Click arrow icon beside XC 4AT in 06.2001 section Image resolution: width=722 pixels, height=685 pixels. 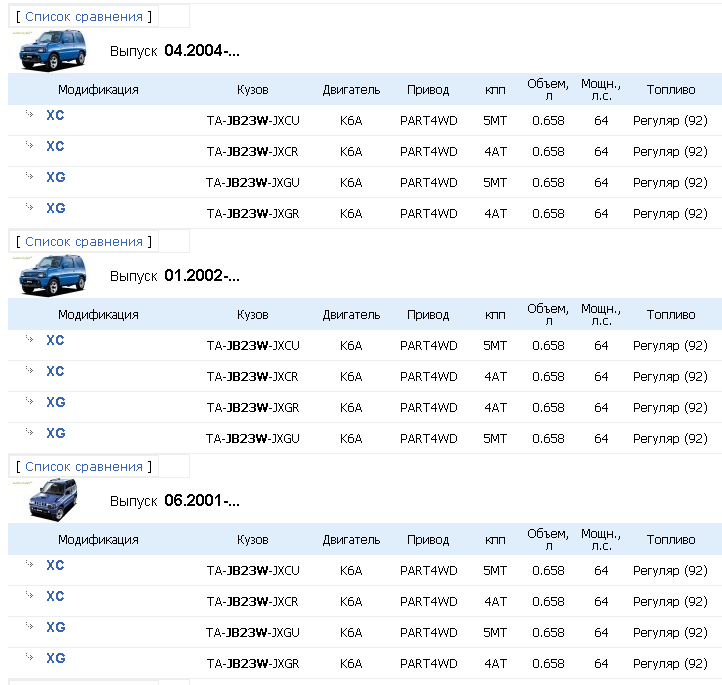[30, 596]
